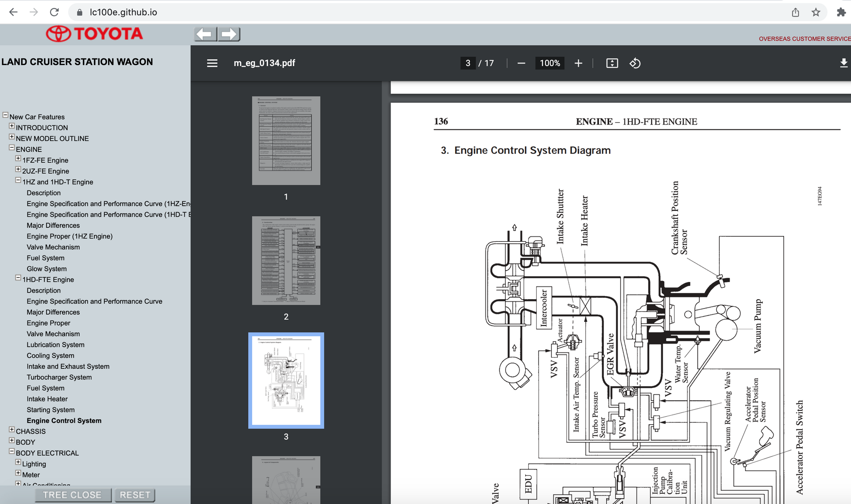Screen dimensions: 851x504
Task: Reload the current page
Action: click(54, 12)
